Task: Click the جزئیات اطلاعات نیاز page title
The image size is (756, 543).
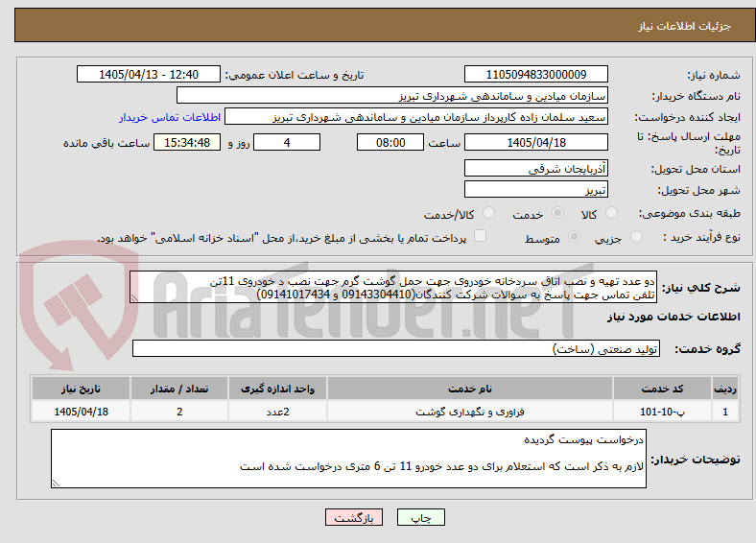Action: [685, 26]
